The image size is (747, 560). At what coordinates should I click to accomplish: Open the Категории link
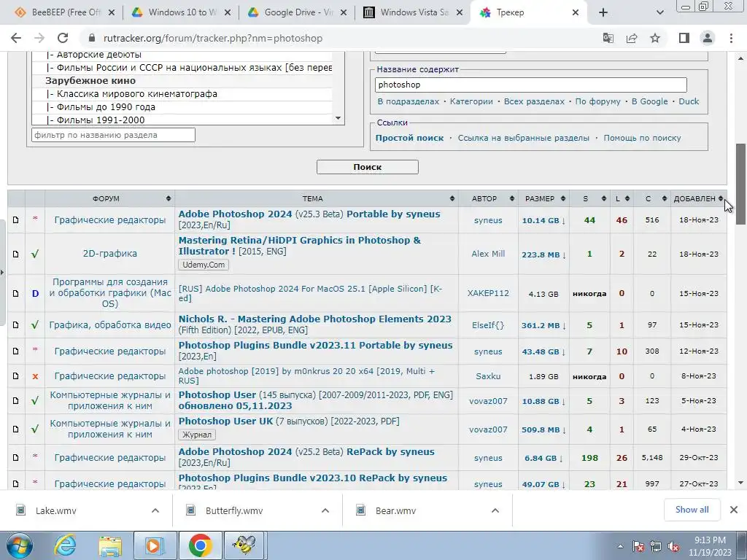471,101
